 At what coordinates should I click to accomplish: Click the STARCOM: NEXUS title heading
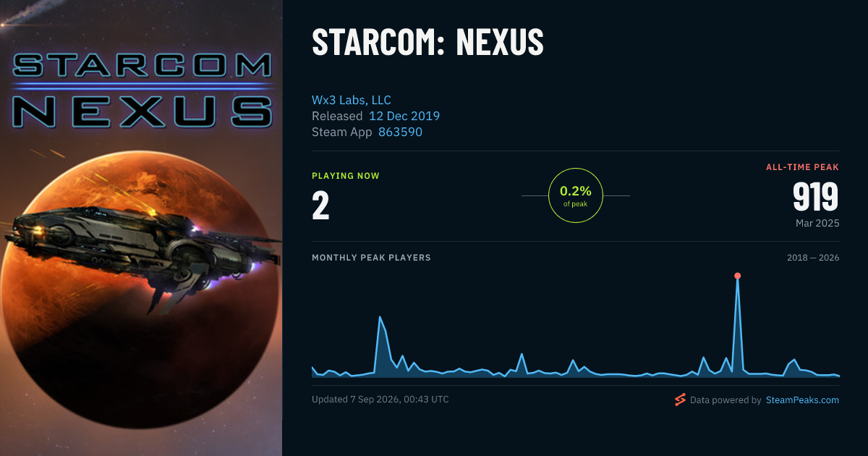point(427,42)
